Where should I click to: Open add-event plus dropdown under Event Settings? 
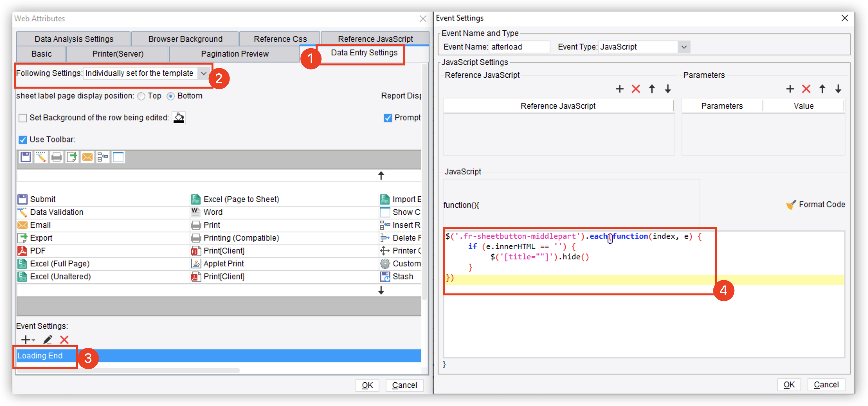(28, 340)
